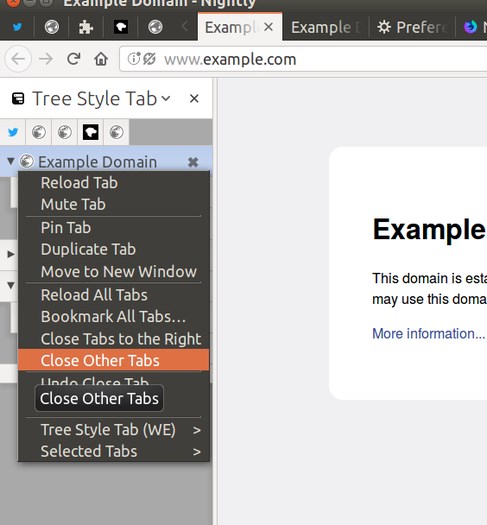Choose Move to New Window
This screenshot has height=525, width=487.
pyautogui.click(x=114, y=271)
